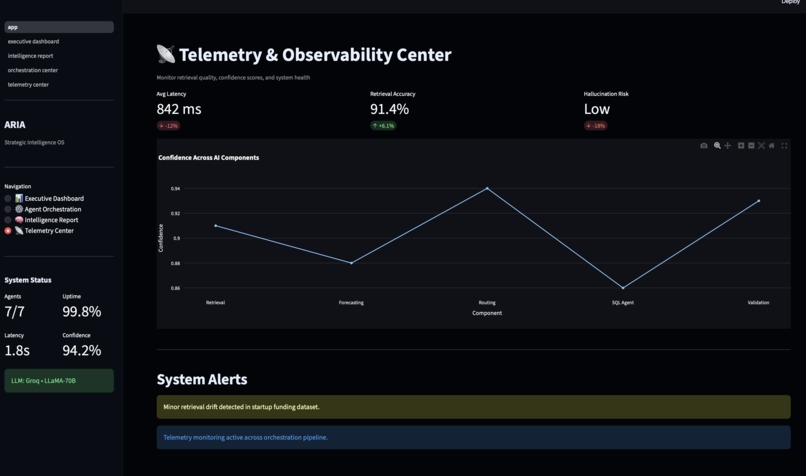
Task: Click the 94.2% confidence value
Action: tap(82, 351)
